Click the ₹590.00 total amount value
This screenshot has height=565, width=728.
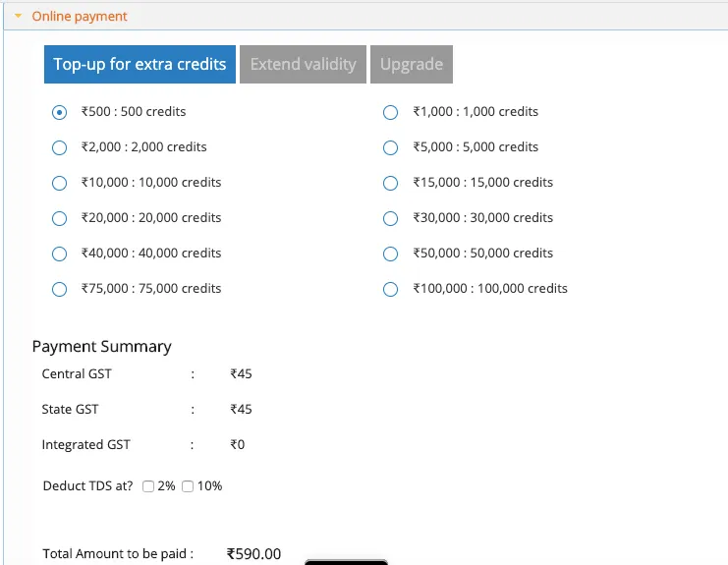[x=253, y=554]
